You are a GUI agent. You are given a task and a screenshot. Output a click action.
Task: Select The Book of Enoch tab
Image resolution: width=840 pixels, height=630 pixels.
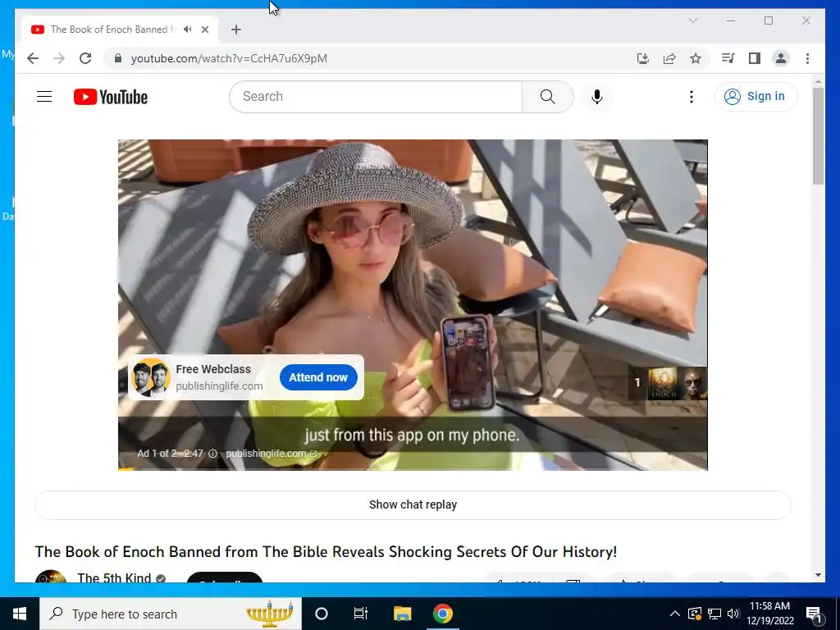113,30
